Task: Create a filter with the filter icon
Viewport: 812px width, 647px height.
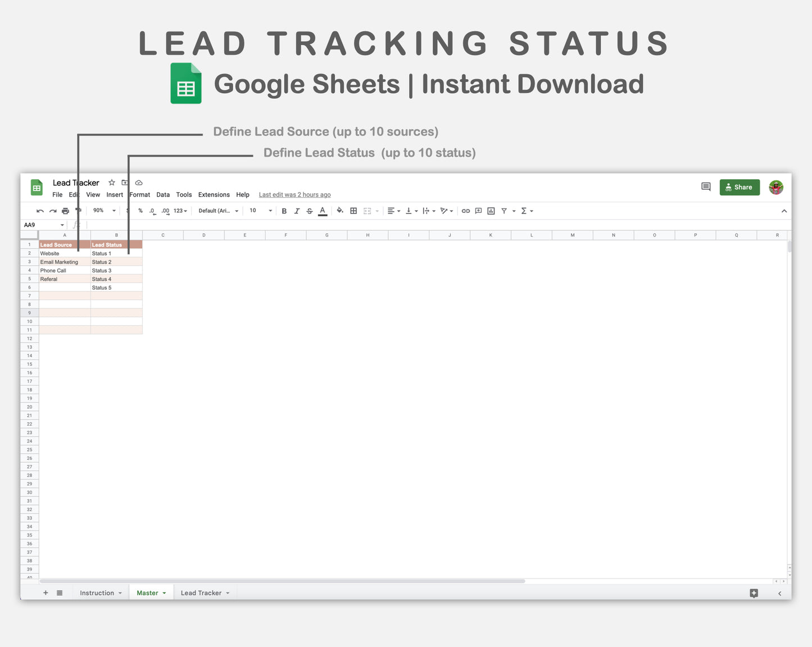Action: pos(504,211)
